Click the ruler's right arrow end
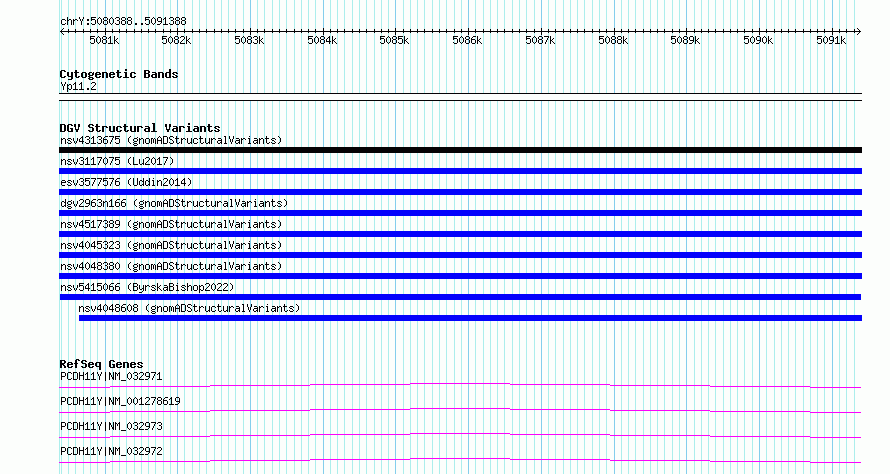This screenshot has height=474, width=890. [859, 32]
